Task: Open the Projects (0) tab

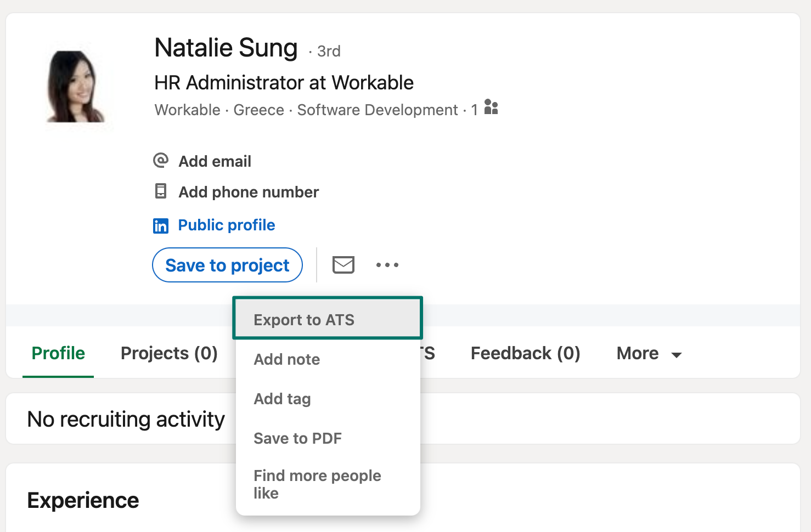Action: [169, 353]
